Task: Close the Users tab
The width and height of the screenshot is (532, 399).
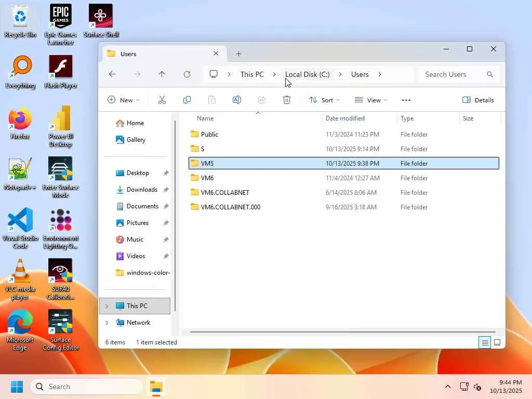Action: [x=216, y=54]
